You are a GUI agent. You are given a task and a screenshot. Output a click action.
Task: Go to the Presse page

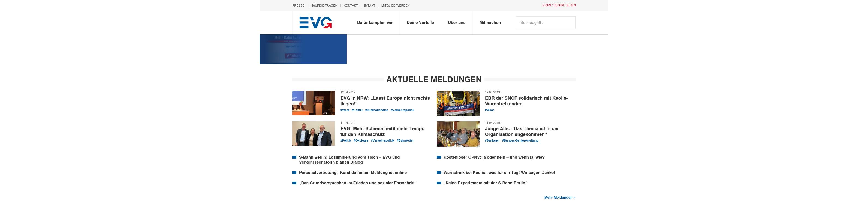[x=298, y=5]
